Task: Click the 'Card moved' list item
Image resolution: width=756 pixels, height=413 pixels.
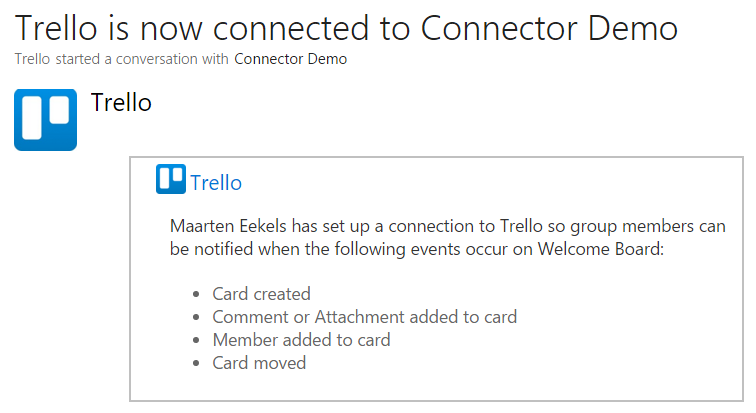Action: click(x=259, y=363)
